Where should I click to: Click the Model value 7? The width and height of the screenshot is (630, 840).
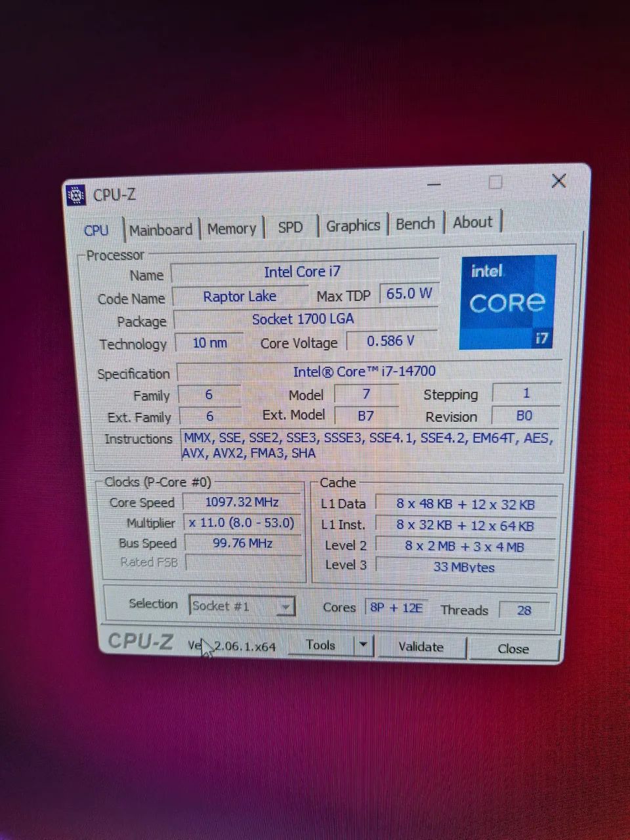tap(366, 394)
